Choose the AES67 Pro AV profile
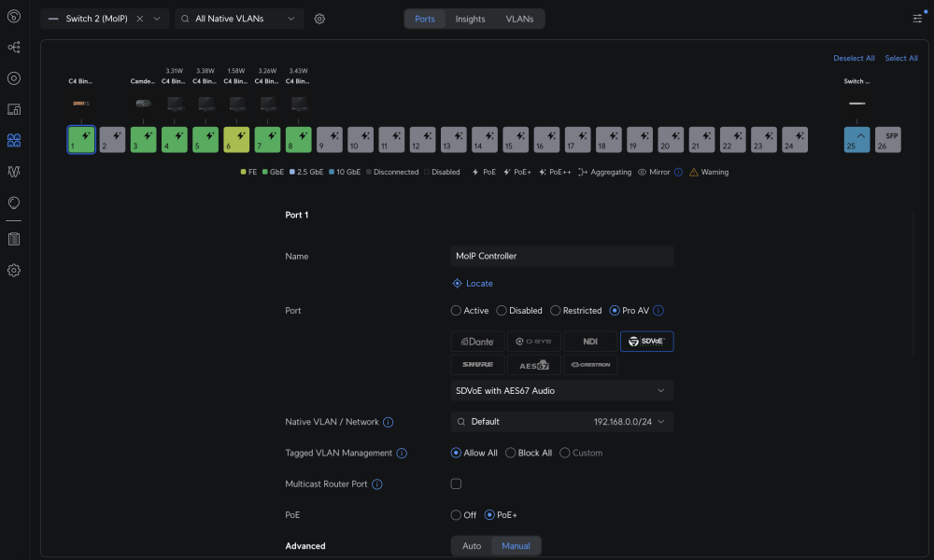 (533, 365)
